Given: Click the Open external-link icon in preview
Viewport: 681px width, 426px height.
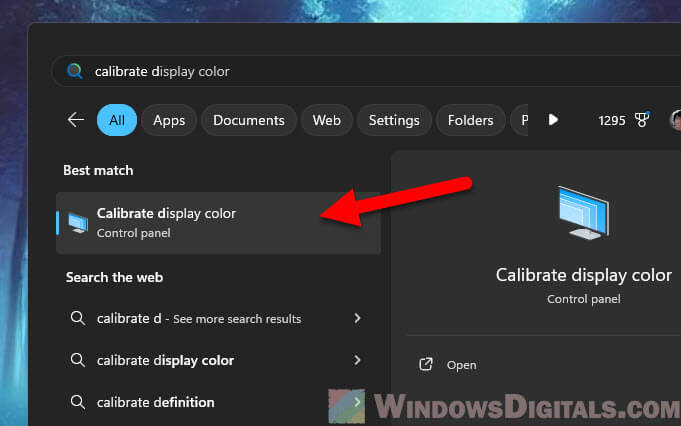Looking at the screenshot, I should pyautogui.click(x=426, y=364).
